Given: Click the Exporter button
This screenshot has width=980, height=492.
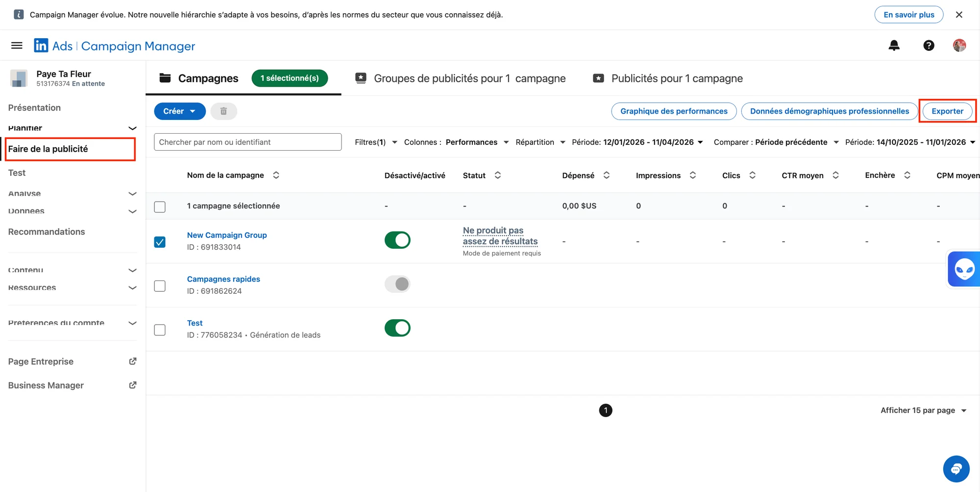Looking at the screenshot, I should coord(947,111).
